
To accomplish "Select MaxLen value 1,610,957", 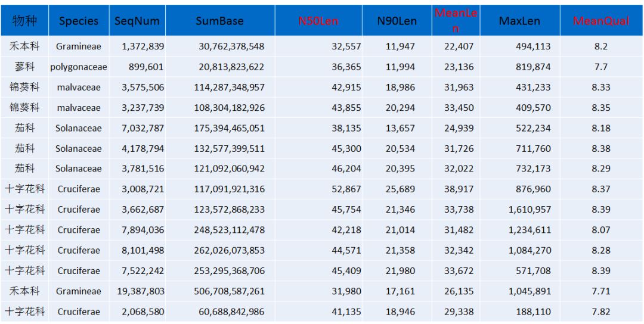I will (x=530, y=210).
